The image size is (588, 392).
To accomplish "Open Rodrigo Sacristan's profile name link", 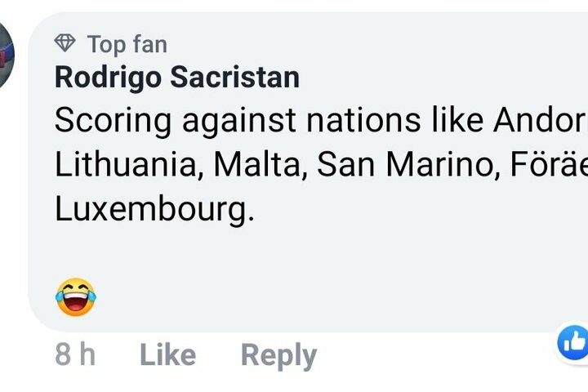I will click(176, 78).
